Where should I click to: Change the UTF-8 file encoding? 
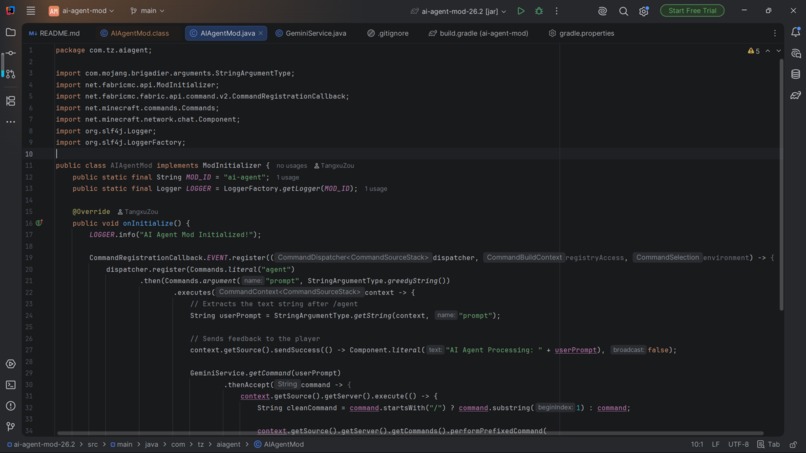[x=739, y=444]
